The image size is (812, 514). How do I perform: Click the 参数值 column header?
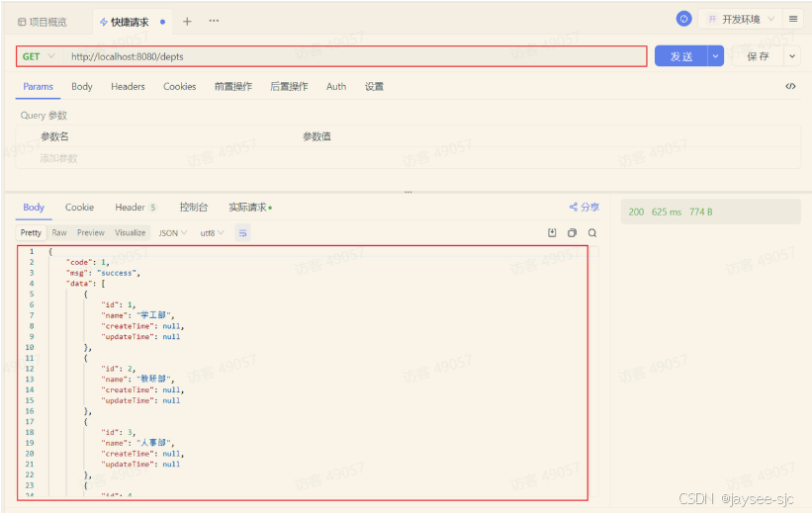pyautogui.click(x=316, y=136)
